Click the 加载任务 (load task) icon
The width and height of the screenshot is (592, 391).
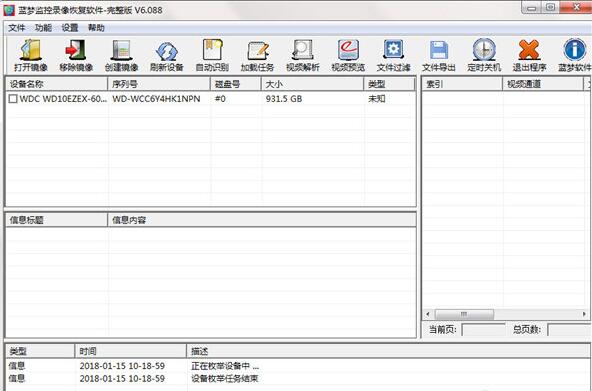coord(258,51)
